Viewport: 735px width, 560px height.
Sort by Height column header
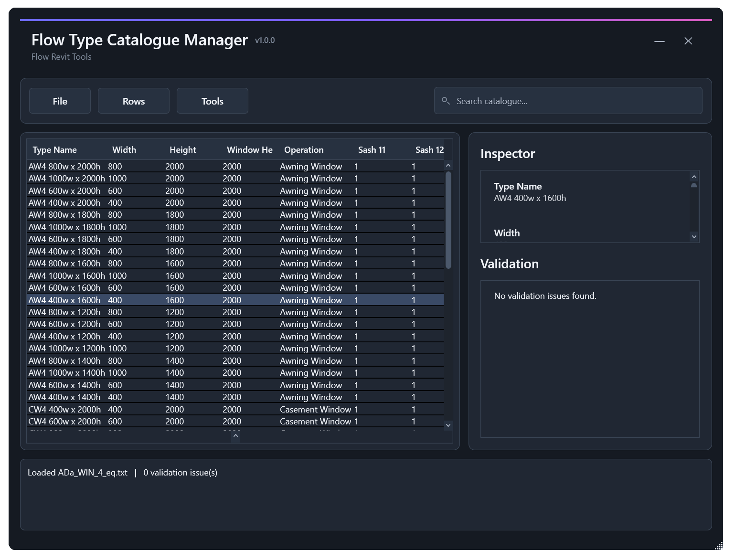[193, 150]
